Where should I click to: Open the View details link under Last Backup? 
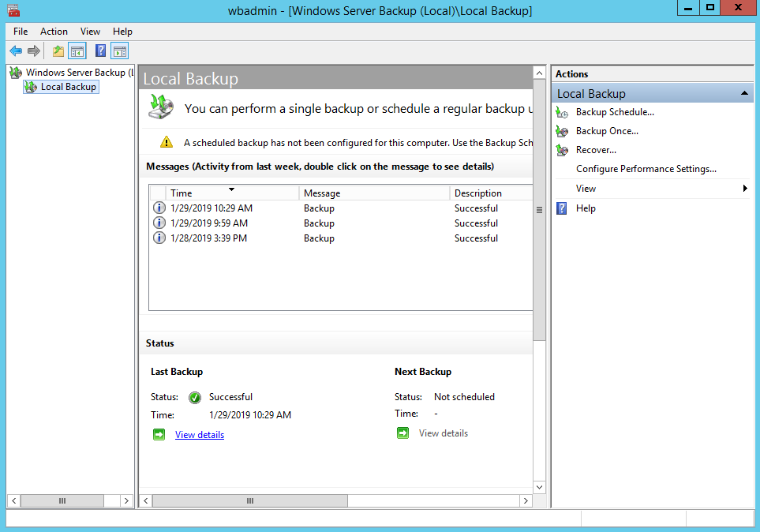click(200, 435)
